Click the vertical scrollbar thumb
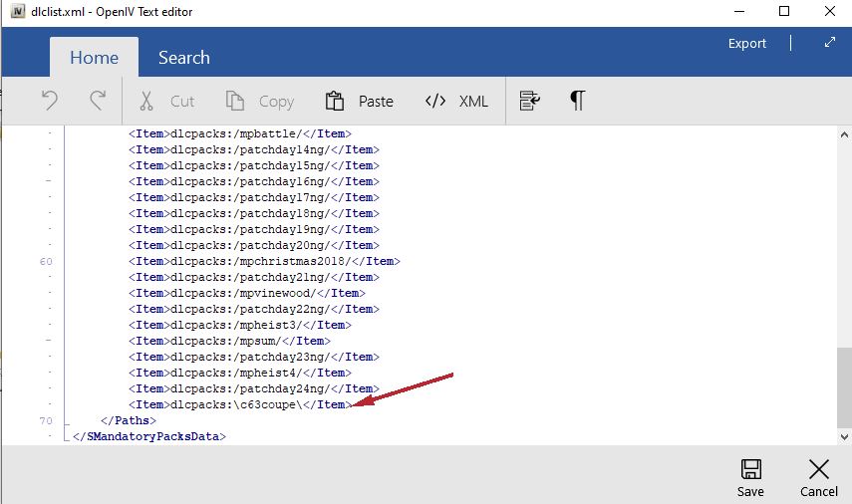852x504 pixels. pos(844,385)
